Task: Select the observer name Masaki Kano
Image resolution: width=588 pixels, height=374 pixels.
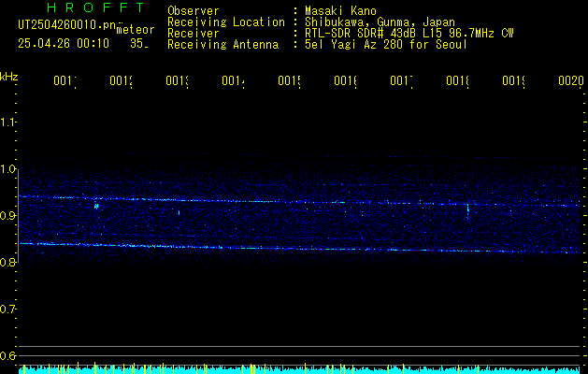Action: click(340, 11)
